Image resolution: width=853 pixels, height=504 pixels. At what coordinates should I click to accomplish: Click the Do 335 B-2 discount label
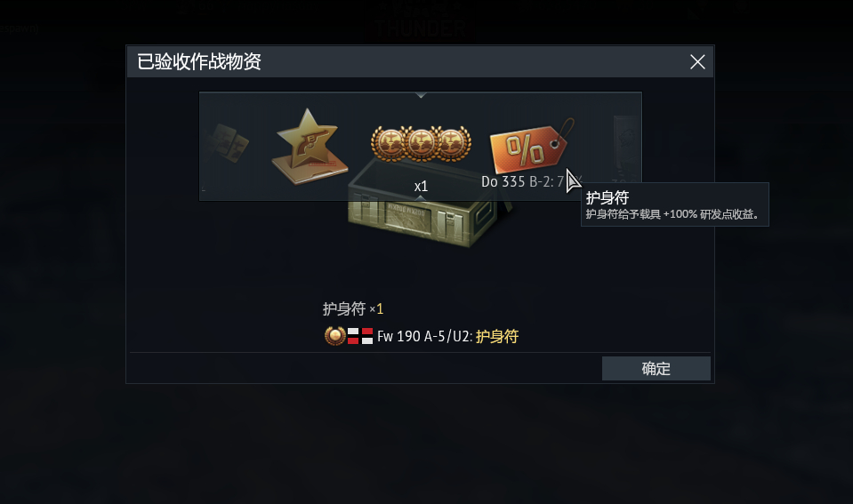coord(532,181)
